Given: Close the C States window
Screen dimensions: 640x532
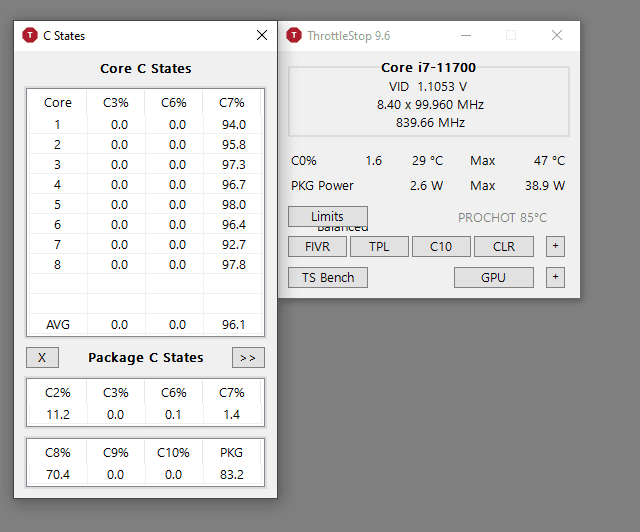Looking at the screenshot, I should pos(262,35).
